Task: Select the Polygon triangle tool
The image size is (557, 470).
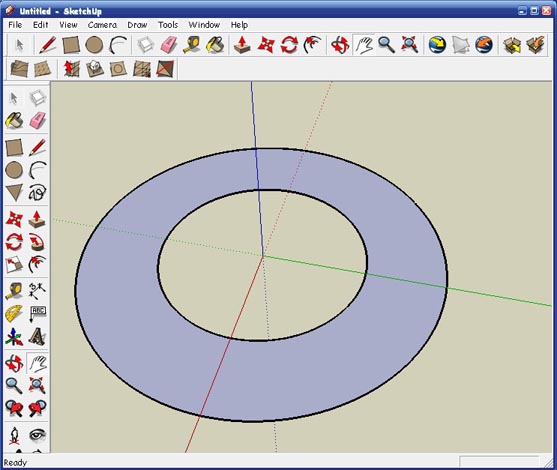Action: [14, 192]
